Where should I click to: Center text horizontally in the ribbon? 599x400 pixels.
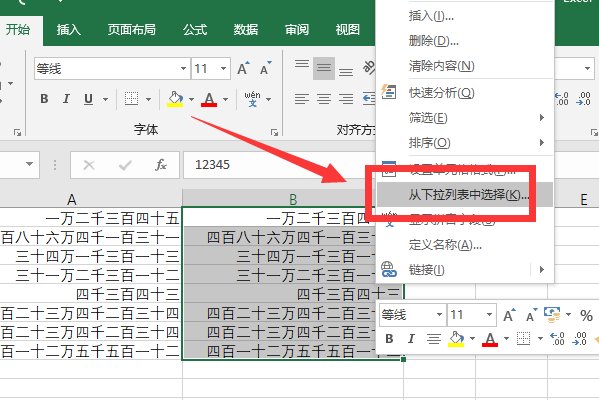(324, 99)
